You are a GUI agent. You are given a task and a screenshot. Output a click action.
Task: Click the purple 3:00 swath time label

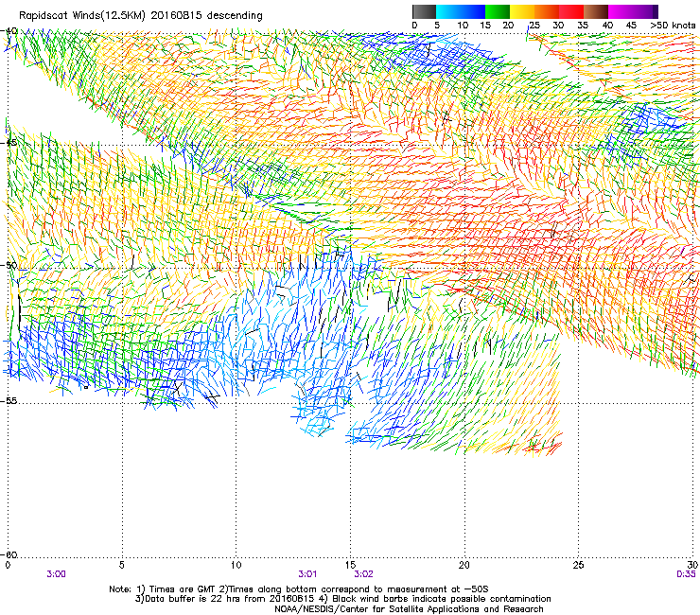tap(56, 574)
